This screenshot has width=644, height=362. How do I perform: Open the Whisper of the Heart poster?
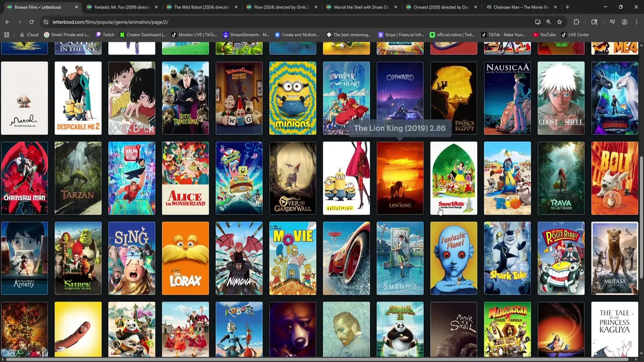(x=346, y=98)
